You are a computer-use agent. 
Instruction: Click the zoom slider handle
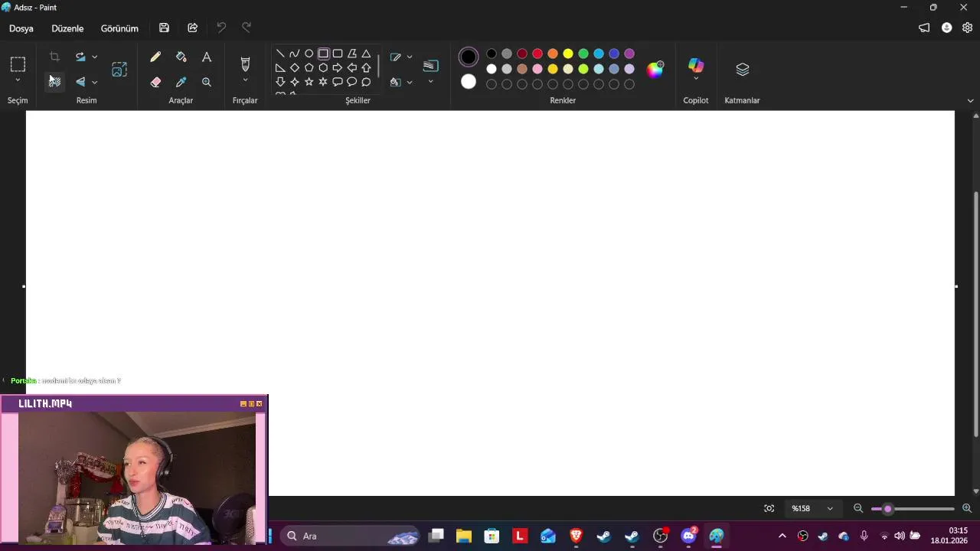click(x=888, y=509)
